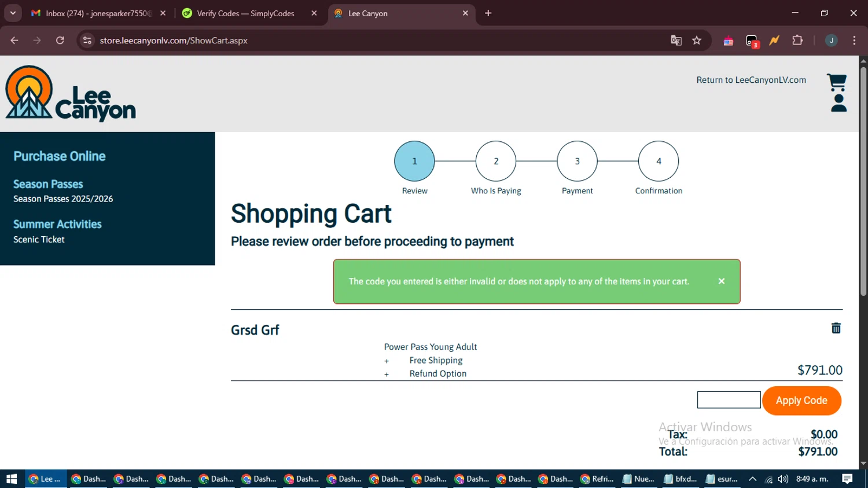This screenshot has width=868, height=488.
Task: Go back using the browser back arrow
Action: tap(14, 41)
